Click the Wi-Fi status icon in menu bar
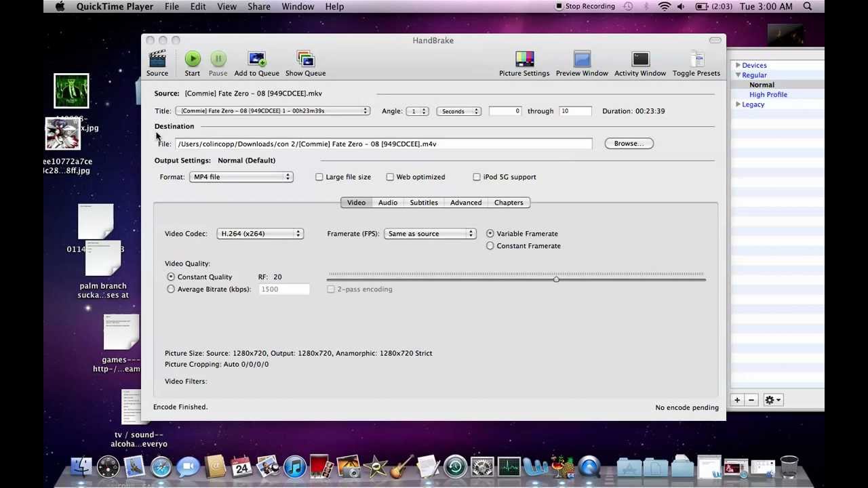Image resolution: width=868 pixels, height=488 pixels. pos(665,6)
